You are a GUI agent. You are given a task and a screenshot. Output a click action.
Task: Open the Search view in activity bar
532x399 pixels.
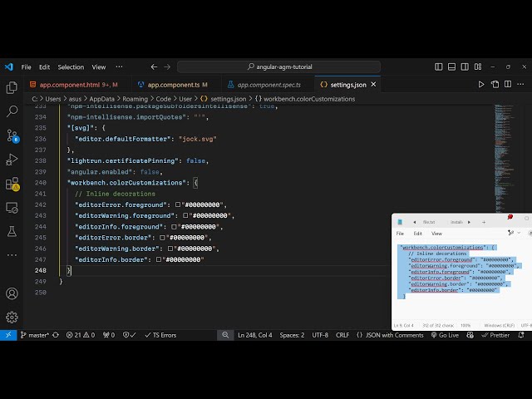pos(12,111)
